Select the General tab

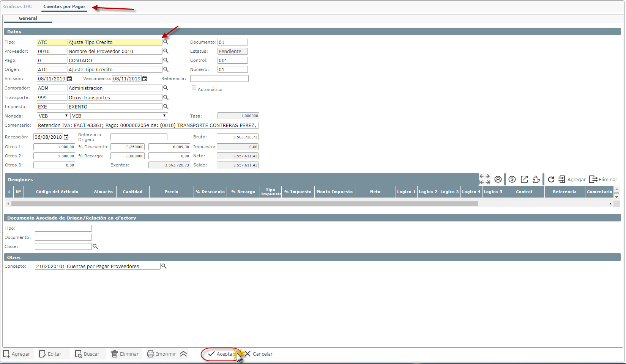coord(28,18)
